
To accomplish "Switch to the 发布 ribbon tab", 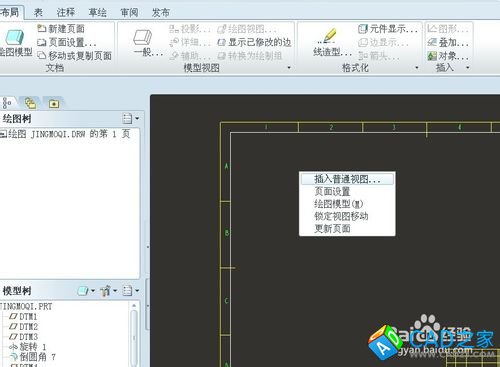I will (161, 13).
